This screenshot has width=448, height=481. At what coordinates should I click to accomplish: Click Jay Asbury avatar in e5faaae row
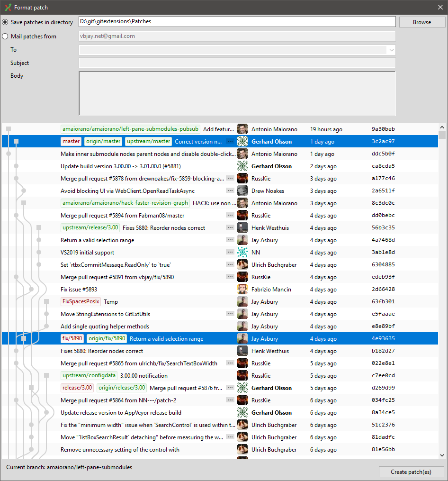click(242, 314)
